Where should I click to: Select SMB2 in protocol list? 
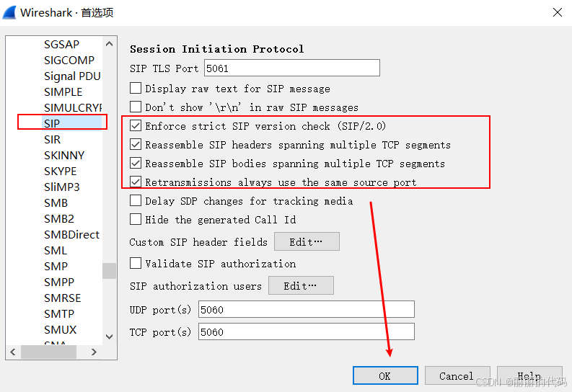click(x=59, y=218)
